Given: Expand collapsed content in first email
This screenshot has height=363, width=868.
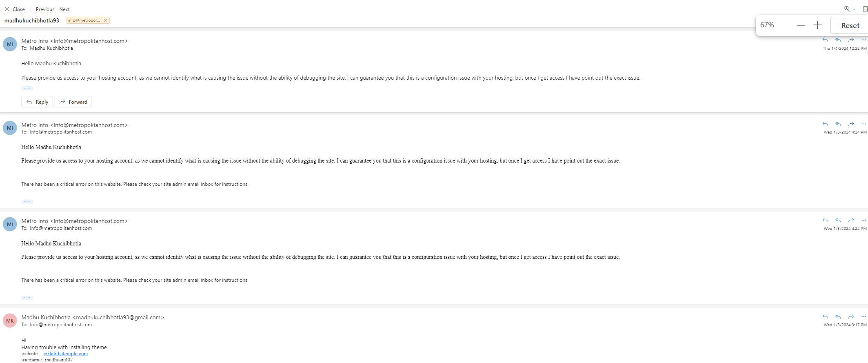Looking at the screenshot, I should tap(27, 88).
